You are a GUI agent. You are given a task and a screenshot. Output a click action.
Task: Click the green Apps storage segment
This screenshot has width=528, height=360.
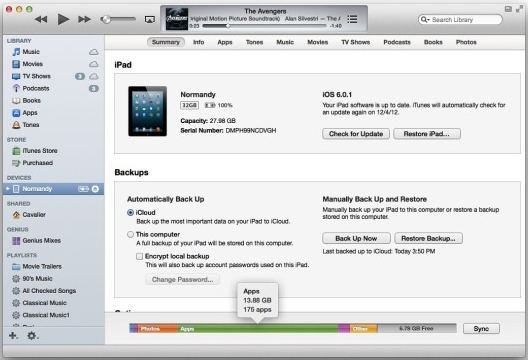[x=258, y=328]
